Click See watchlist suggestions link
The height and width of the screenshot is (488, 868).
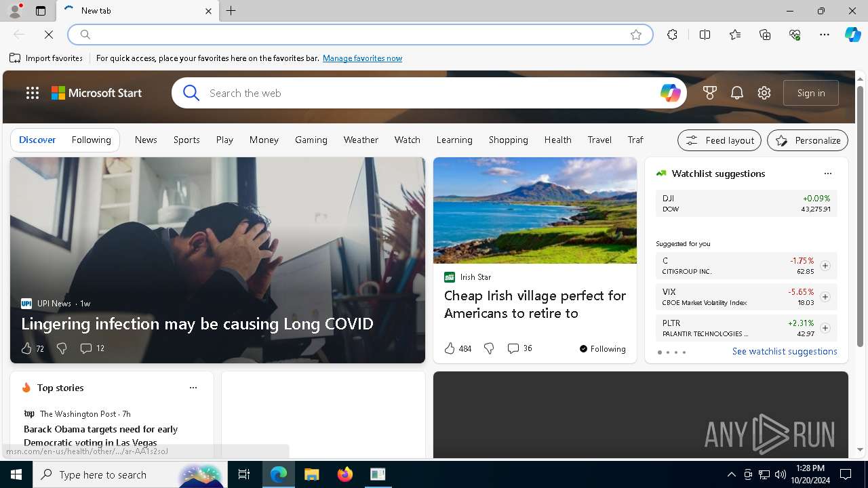click(x=785, y=351)
